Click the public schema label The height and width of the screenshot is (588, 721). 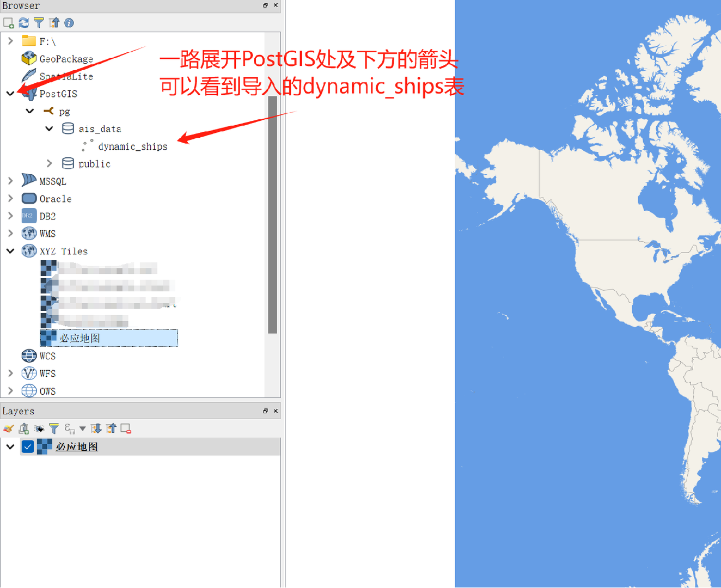(94, 164)
